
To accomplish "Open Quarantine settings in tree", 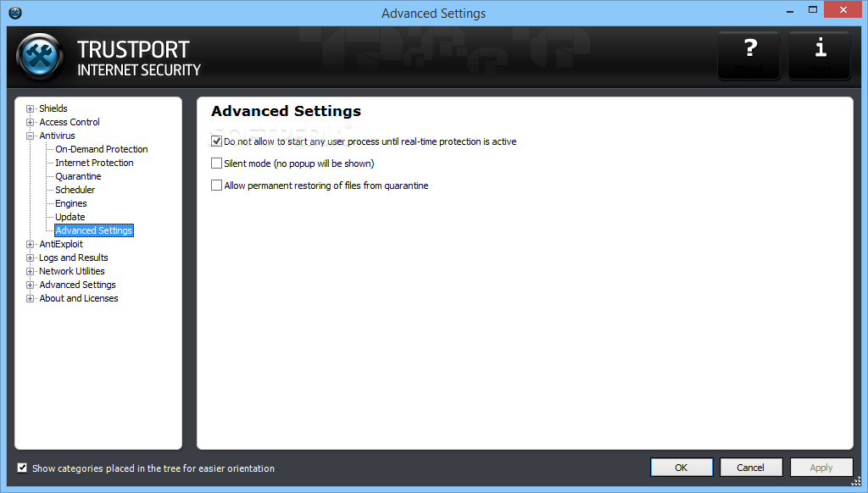I will pyautogui.click(x=78, y=176).
